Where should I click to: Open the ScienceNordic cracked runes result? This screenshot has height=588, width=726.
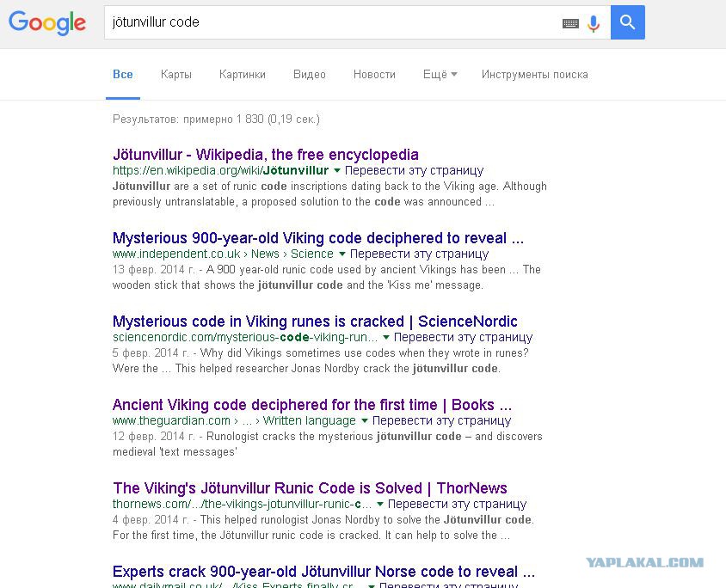(x=315, y=321)
